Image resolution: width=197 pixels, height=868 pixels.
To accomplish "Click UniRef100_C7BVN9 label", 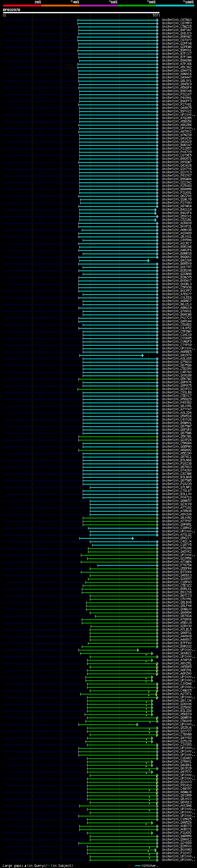I will [177, 735].
